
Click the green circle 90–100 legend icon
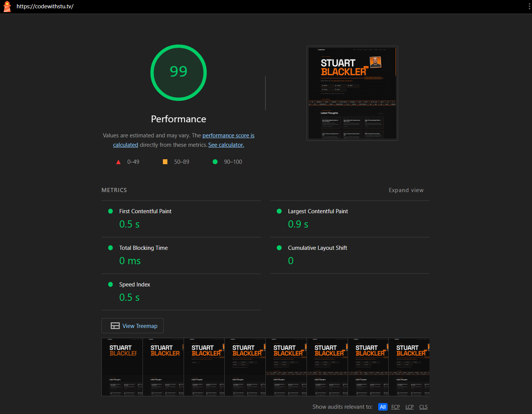pos(215,162)
